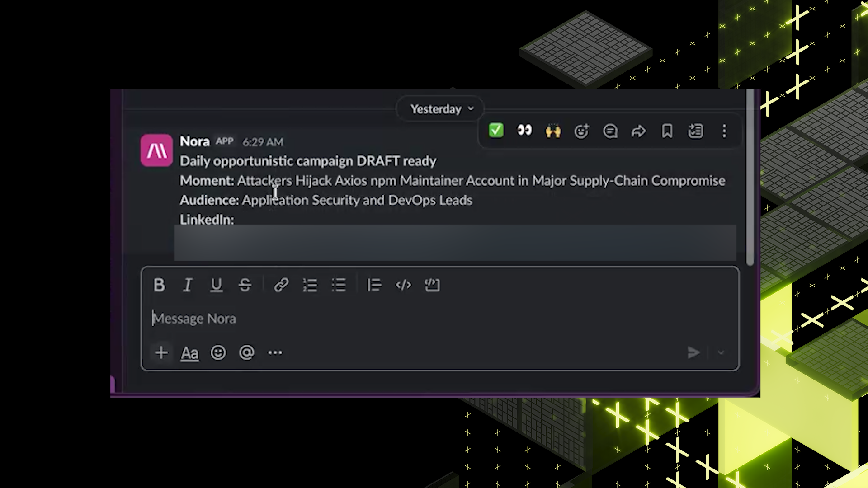
Task: Click the 'LinkedIn:' label
Action: [207, 220]
